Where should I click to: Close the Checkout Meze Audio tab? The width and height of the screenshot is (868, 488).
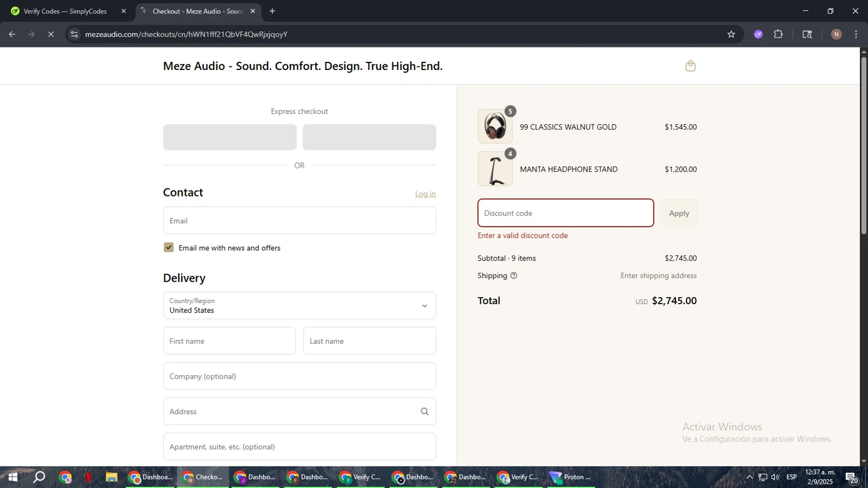pyautogui.click(x=252, y=11)
